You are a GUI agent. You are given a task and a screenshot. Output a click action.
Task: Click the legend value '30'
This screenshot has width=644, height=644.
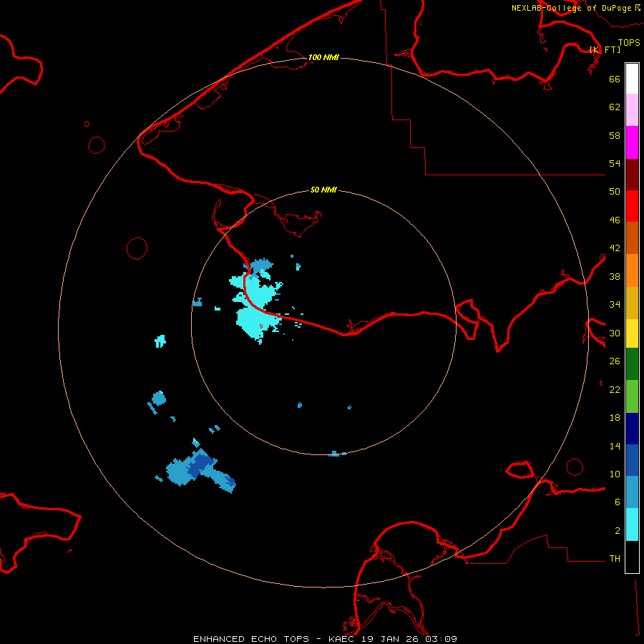pos(615,333)
